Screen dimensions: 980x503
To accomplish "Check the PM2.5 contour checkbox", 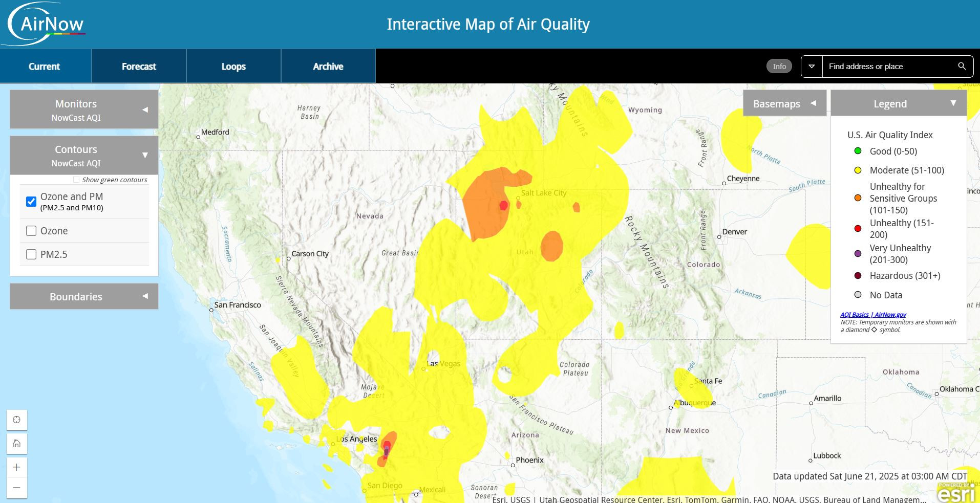I will click(31, 254).
